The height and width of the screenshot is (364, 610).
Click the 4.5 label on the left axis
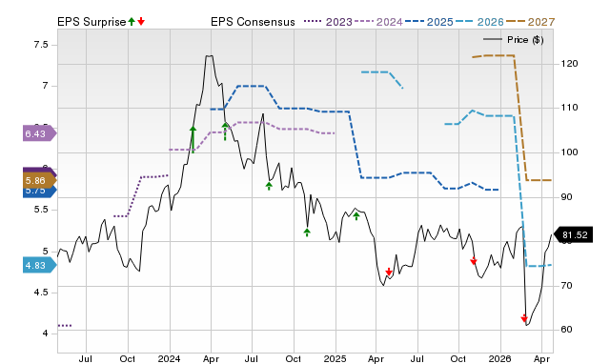pyautogui.click(x=41, y=292)
